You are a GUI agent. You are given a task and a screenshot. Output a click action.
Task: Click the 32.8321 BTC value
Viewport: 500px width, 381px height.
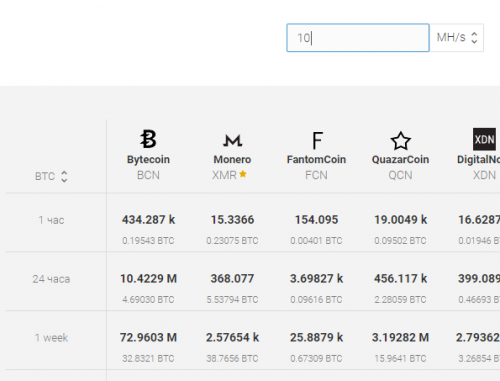coord(148,359)
